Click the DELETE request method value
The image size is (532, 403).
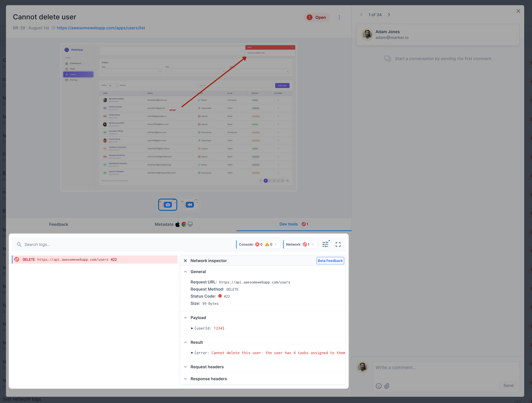(x=232, y=290)
